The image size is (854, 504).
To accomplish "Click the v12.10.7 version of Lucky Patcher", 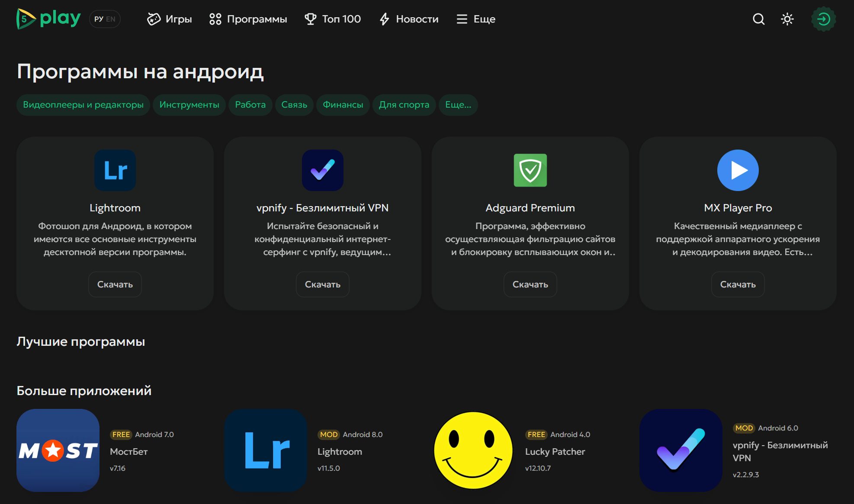I will pyautogui.click(x=538, y=468).
